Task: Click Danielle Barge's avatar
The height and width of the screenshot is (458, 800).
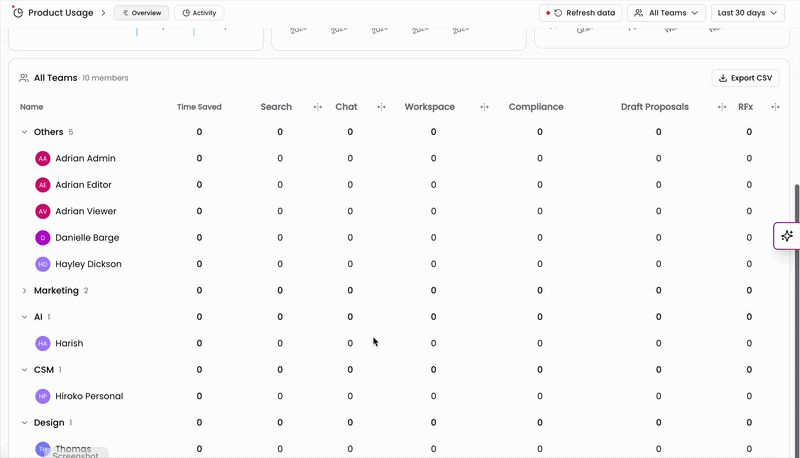Action: 43,238
